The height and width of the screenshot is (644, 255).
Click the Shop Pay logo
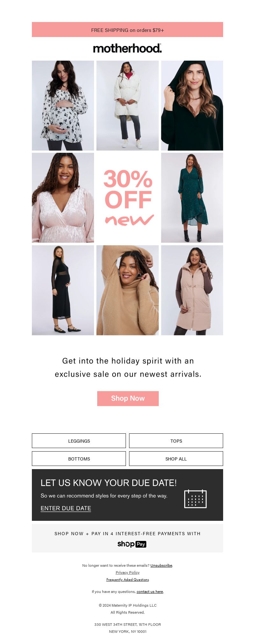132,544
